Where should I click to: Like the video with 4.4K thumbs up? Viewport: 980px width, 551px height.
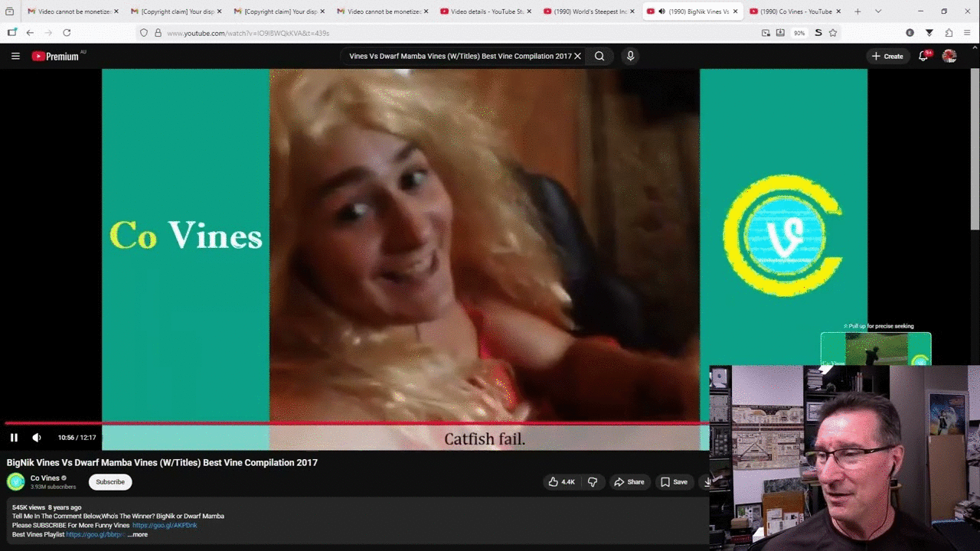click(x=561, y=482)
